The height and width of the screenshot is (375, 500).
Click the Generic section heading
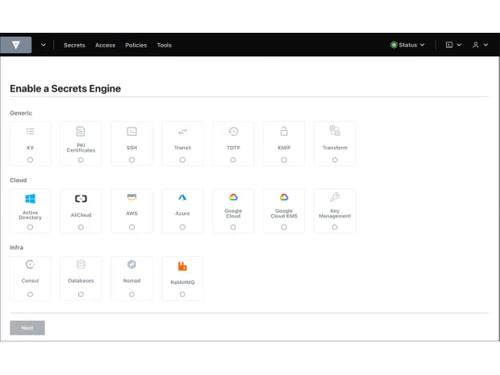pos(21,113)
